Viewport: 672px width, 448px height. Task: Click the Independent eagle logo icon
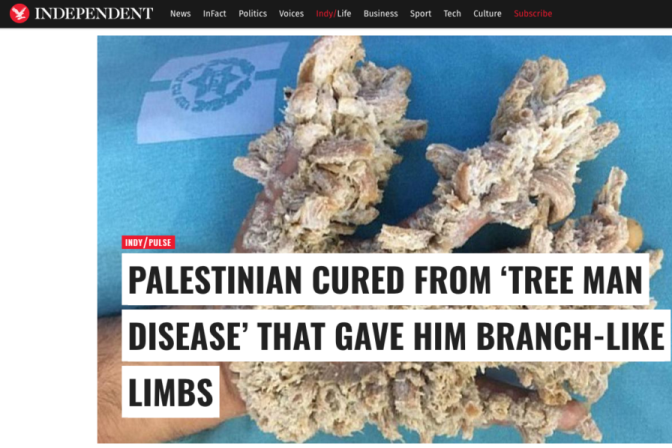[19, 13]
